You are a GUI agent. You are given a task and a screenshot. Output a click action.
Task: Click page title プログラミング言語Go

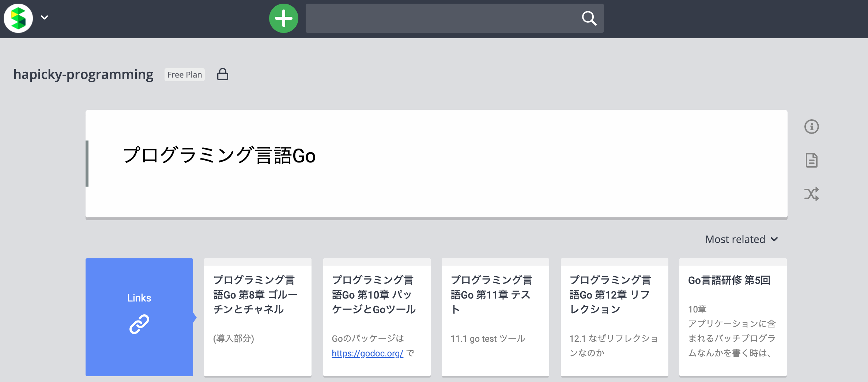pos(219,156)
